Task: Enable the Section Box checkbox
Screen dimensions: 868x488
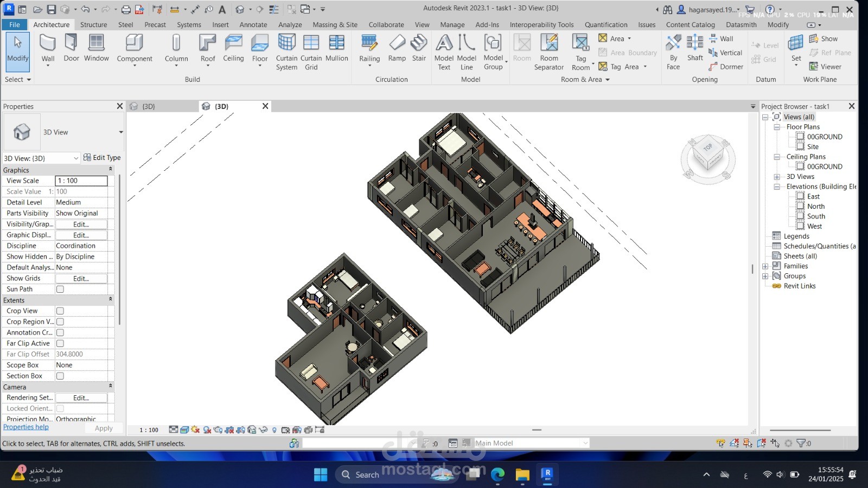Action: click(60, 376)
